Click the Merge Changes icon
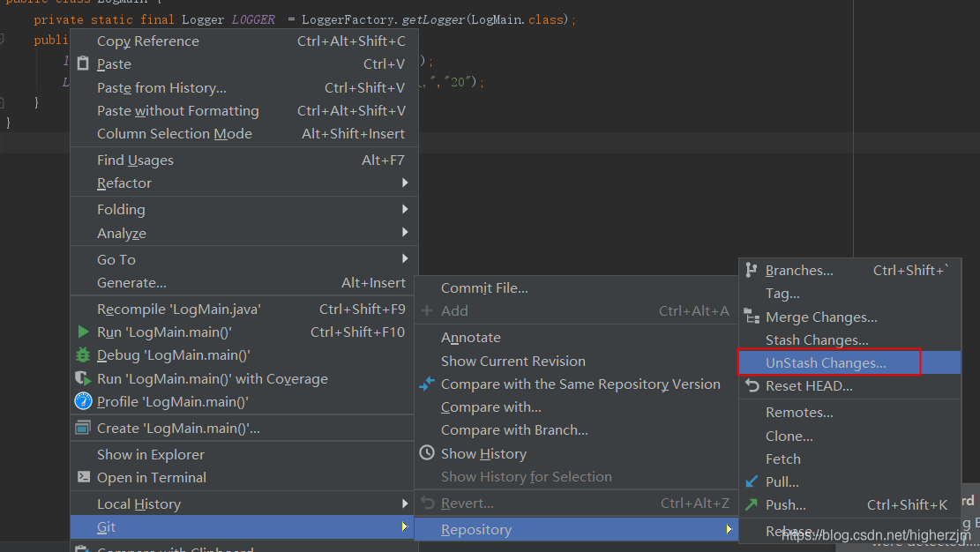The width and height of the screenshot is (980, 552). pyautogui.click(x=752, y=317)
